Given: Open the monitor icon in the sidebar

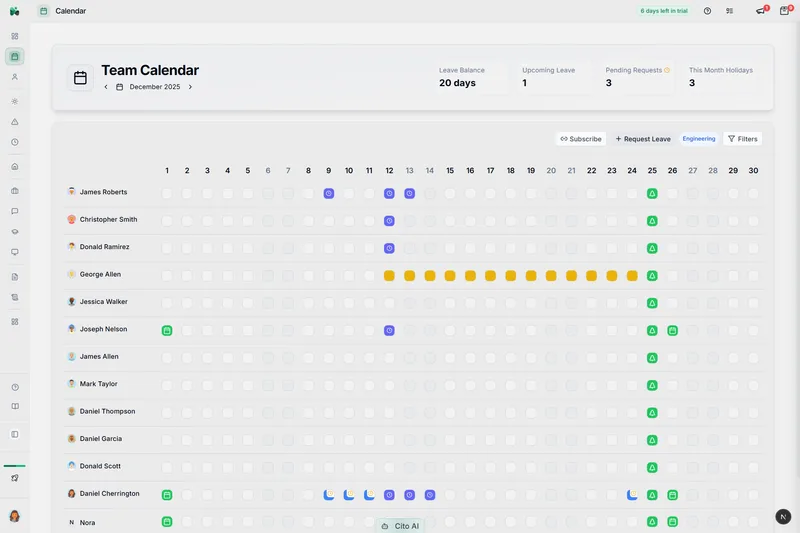Looking at the screenshot, I should tap(15, 252).
